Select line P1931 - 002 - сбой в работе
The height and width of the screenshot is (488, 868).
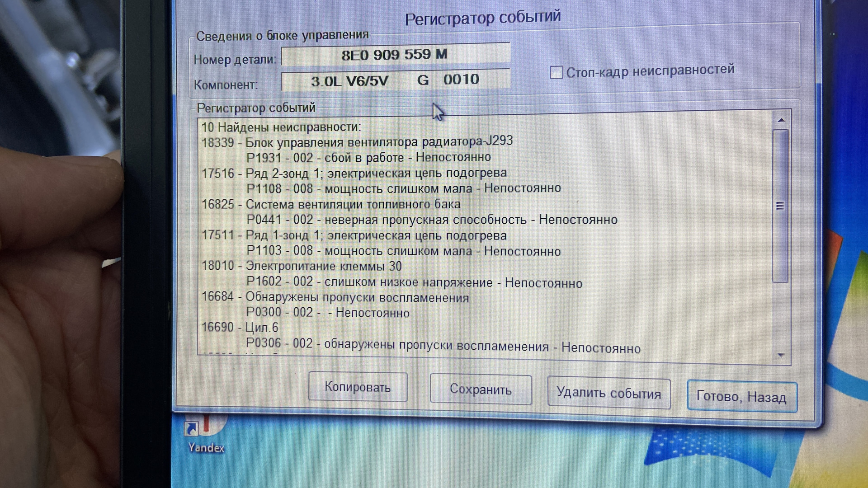tap(368, 158)
